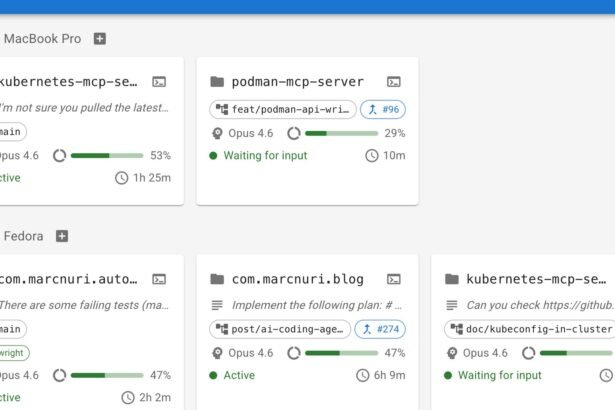Click the 53% context usage bar
This screenshot has height=410, width=615.
pyautogui.click(x=107, y=156)
